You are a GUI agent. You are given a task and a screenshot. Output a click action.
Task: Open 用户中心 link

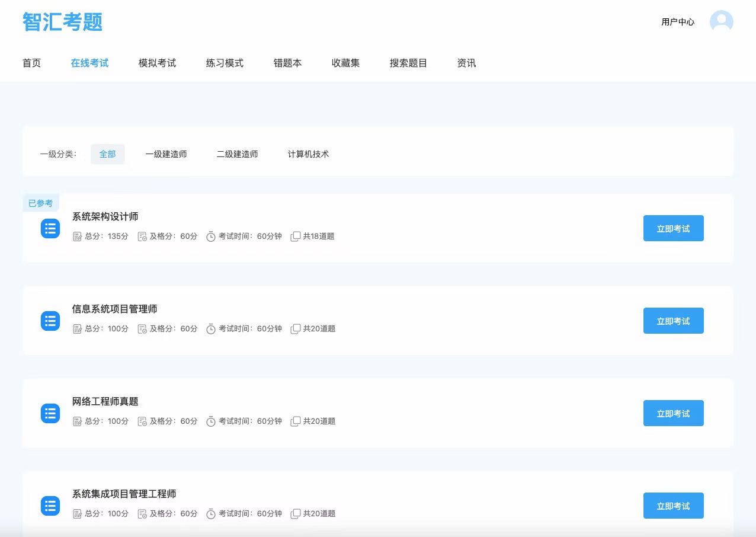[x=678, y=22]
